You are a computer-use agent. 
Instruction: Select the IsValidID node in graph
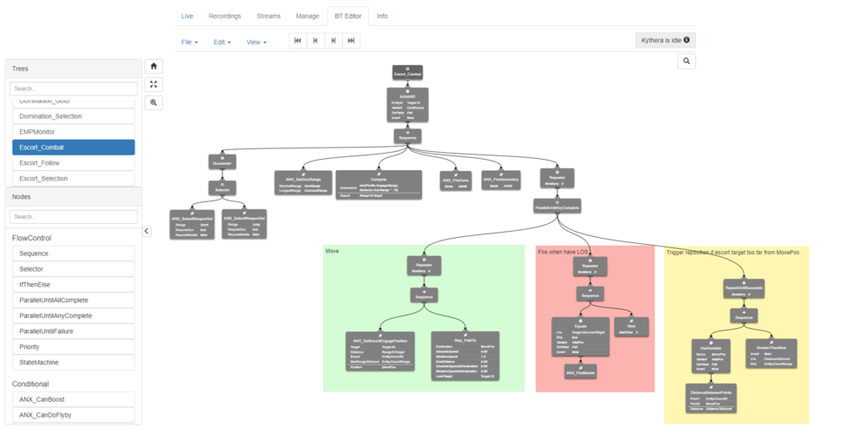[x=407, y=104]
